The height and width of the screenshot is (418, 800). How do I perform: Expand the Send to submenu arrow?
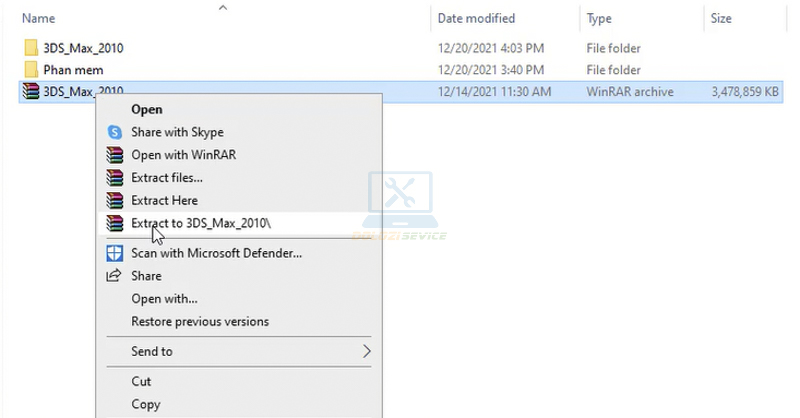click(x=366, y=351)
